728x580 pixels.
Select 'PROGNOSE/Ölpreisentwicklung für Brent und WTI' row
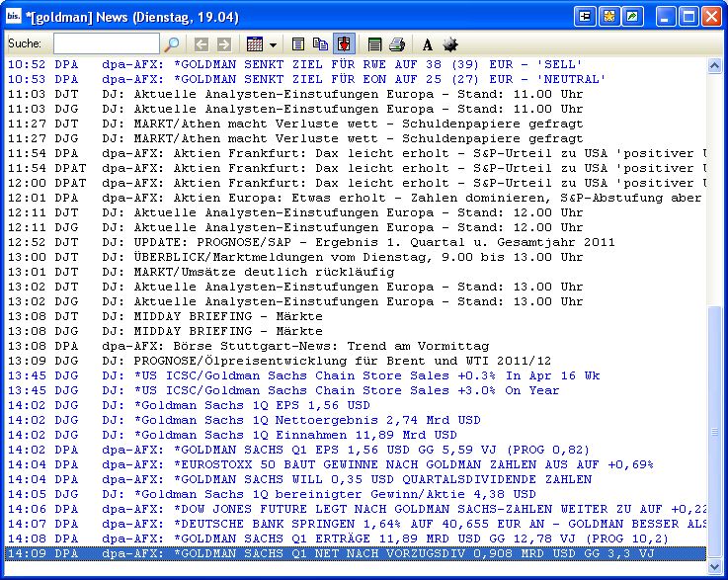coord(357,361)
